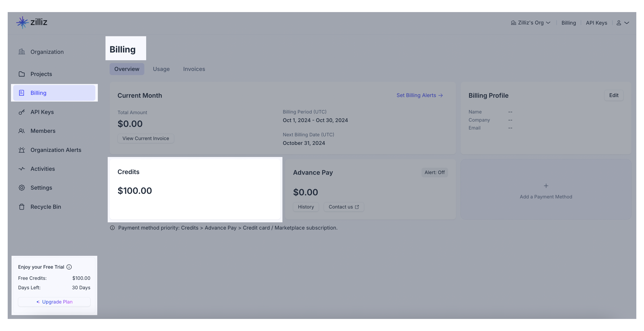Click the Projects folder icon
Viewport: 644px width, 331px height.
[x=22, y=74]
